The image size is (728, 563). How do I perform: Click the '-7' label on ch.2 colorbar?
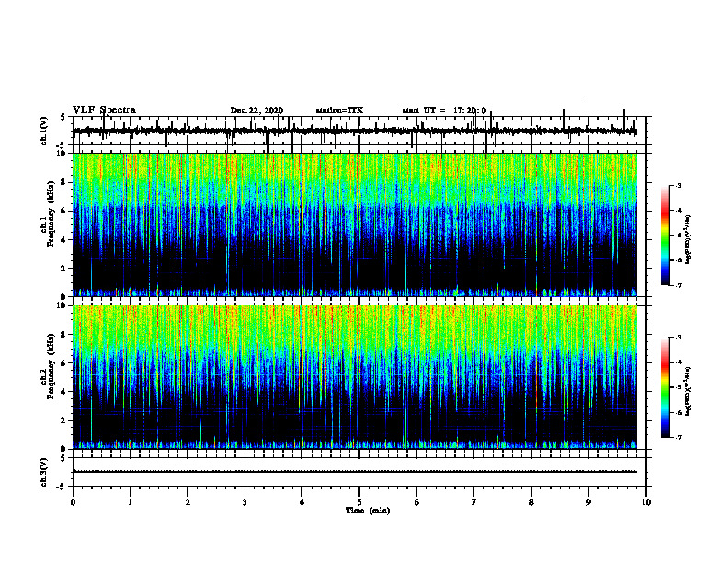(x=677, y=438)
